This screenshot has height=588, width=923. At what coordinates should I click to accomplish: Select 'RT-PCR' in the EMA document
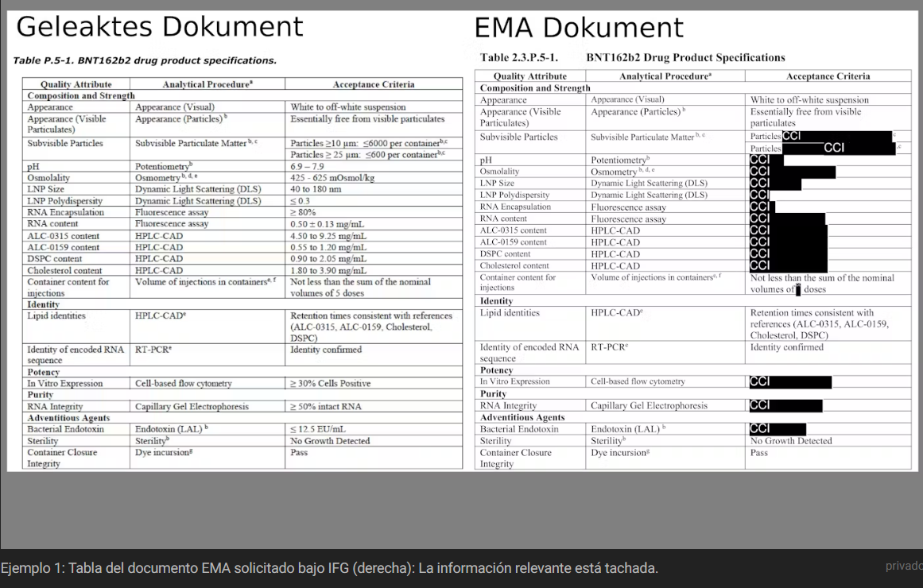(x=607, y=347)
